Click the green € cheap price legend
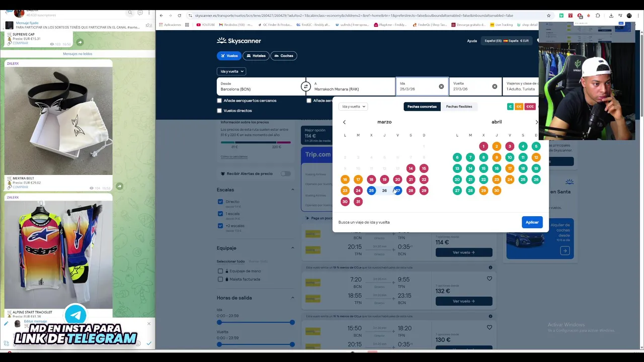 510,107
